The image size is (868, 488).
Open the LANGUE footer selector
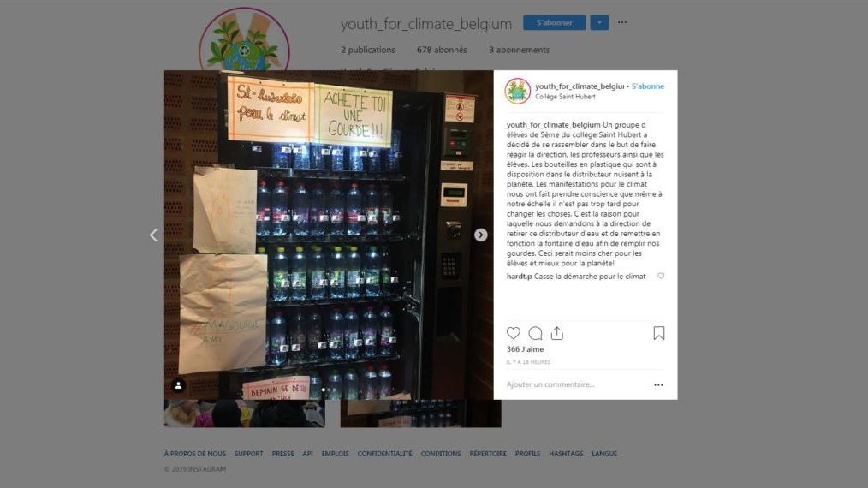pyautogui.click(x=604, y=454)
